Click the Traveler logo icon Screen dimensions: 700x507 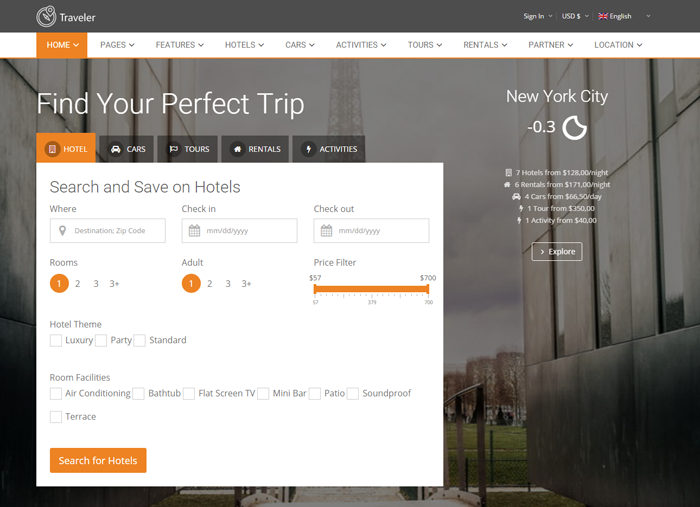[46, 16]
